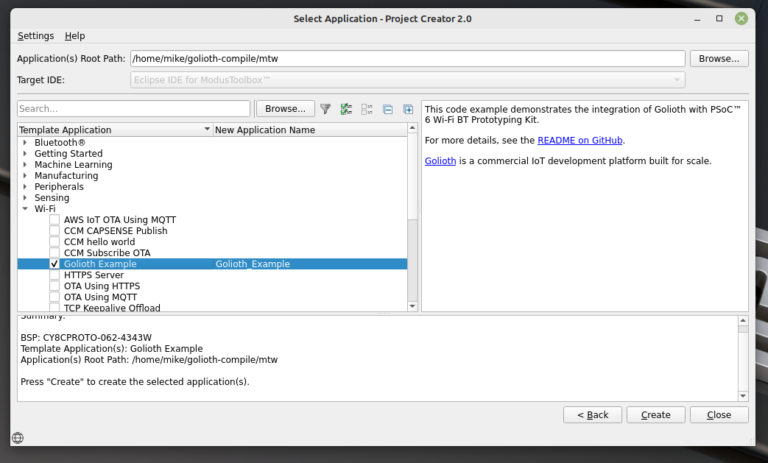The height and width of the screenshot is (463, 768).
Task: Uncheck the Golioth Example checkbox
Action: [55, 264]
